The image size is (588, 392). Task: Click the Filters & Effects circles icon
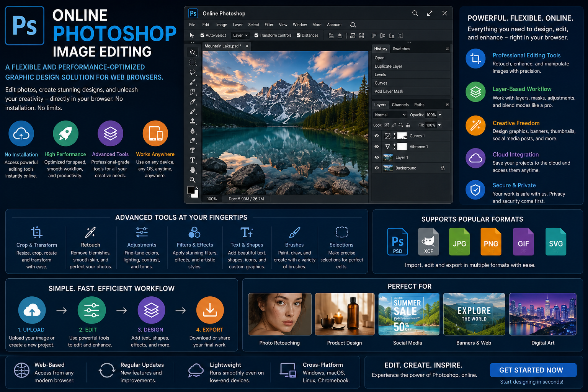(x=194, y=232)
